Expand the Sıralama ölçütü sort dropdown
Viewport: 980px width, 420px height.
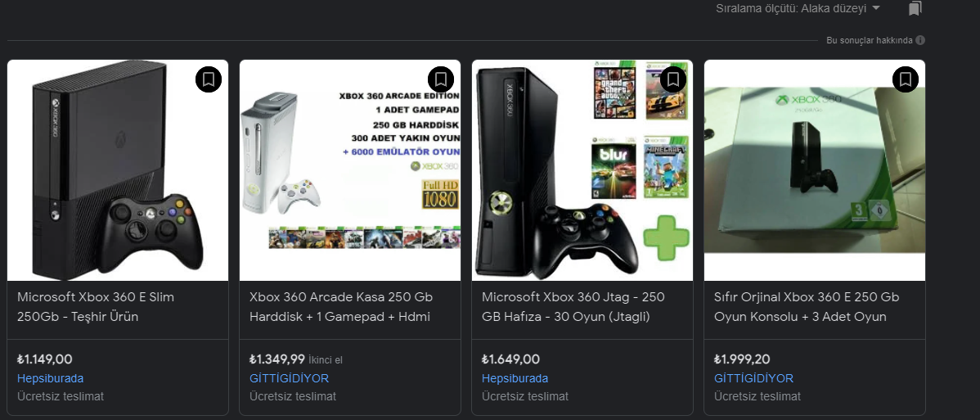(798, 8)
